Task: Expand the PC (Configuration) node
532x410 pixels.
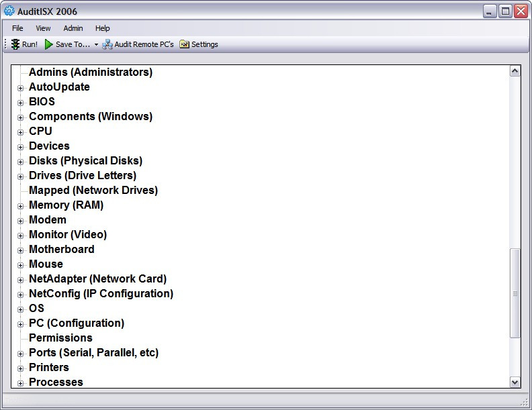Action: coord(20,324)
